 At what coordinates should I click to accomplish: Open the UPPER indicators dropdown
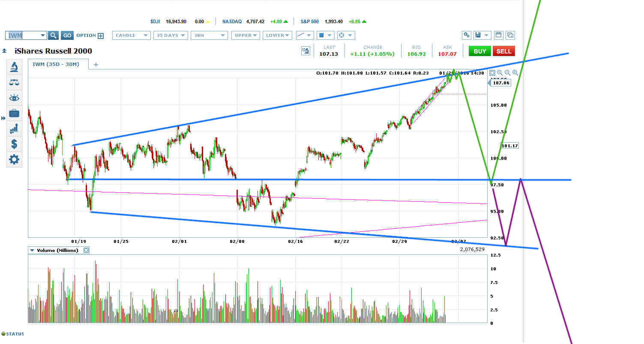[246, 36]
